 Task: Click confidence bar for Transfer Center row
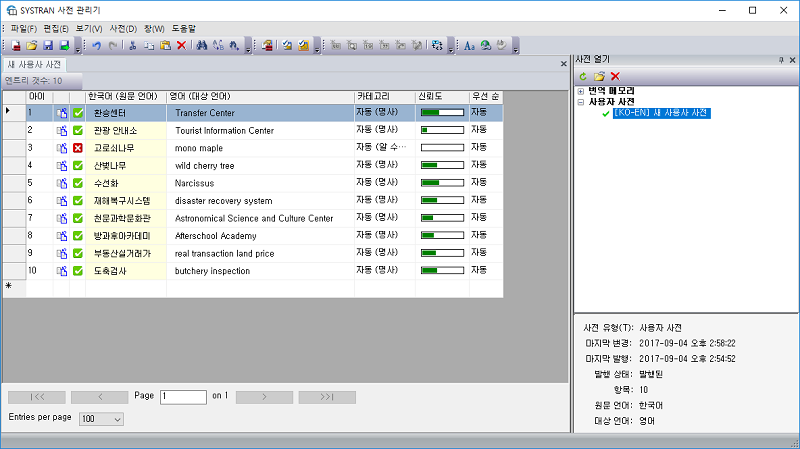[x=442, y=112]
